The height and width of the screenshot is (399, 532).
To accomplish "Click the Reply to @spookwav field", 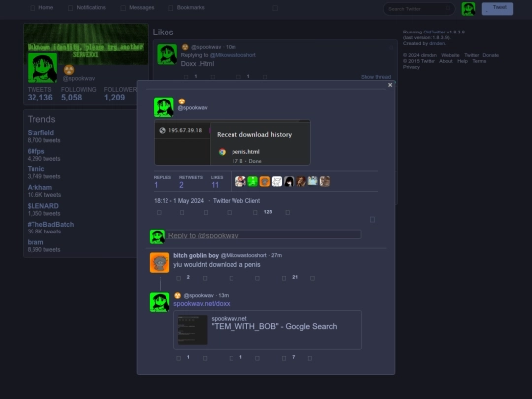I will pos(263,234).
